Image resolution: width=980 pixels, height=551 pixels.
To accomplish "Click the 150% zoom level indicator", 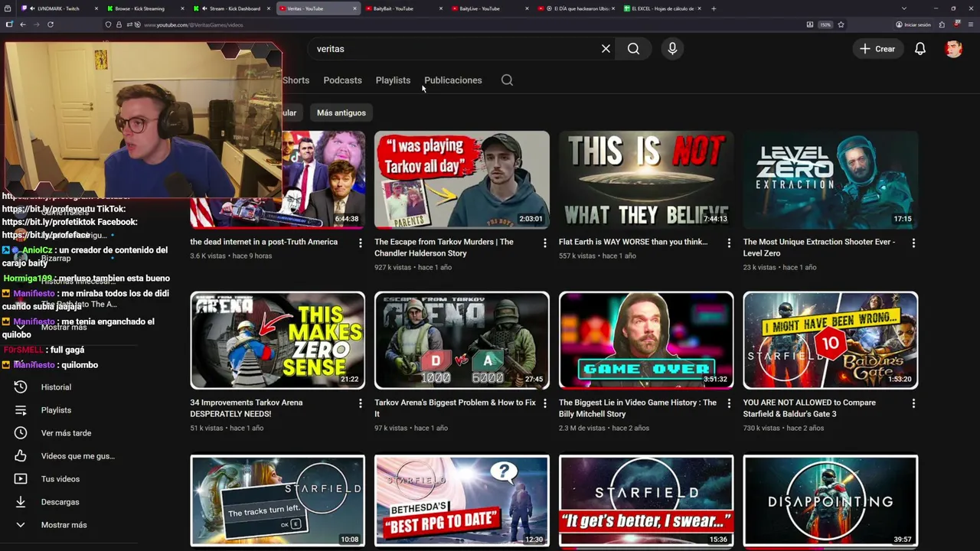I will coord(825,24).
